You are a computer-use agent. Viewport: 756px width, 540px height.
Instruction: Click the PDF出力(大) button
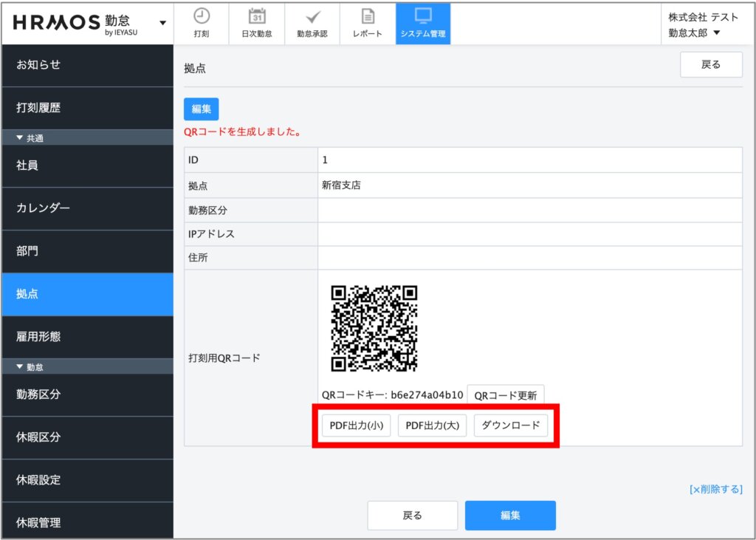coord(432,425)
